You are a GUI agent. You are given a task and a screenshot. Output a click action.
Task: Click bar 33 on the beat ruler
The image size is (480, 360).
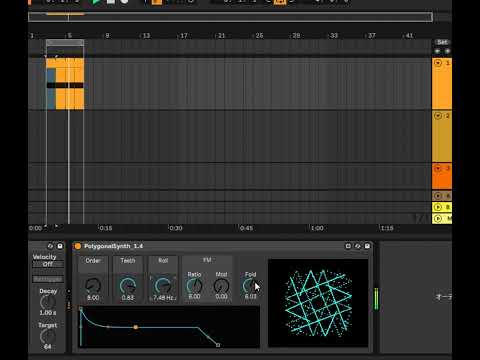pos(334,35)
